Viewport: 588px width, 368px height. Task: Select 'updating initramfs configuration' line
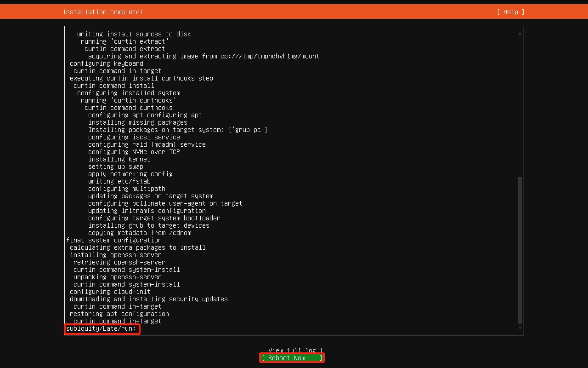tap(147, 211)
